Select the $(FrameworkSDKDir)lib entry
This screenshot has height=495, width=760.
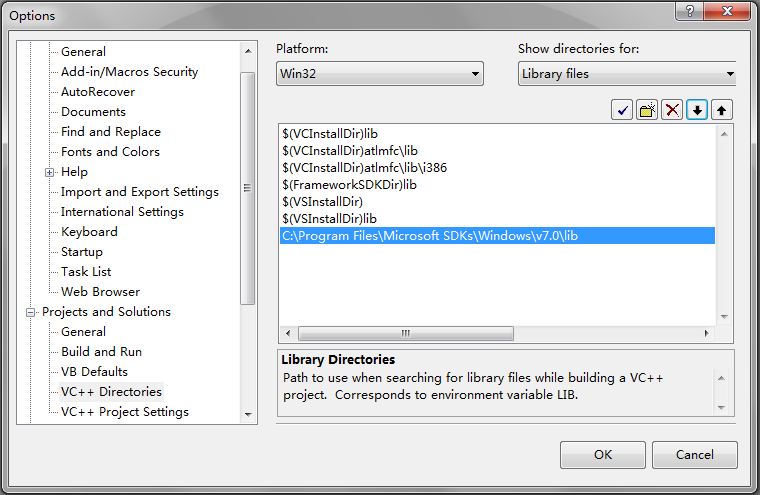(x=349, y=185)
